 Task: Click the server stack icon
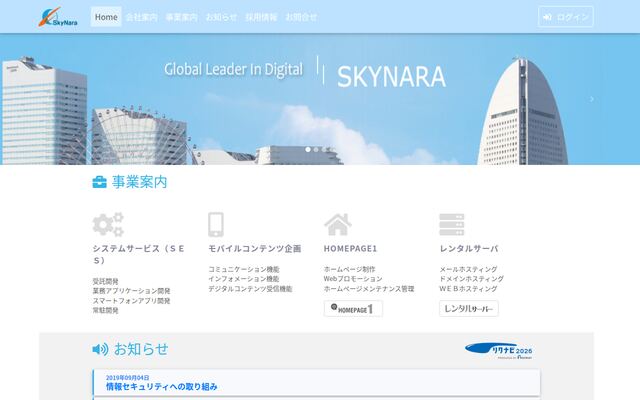click(x=452, y=224)
